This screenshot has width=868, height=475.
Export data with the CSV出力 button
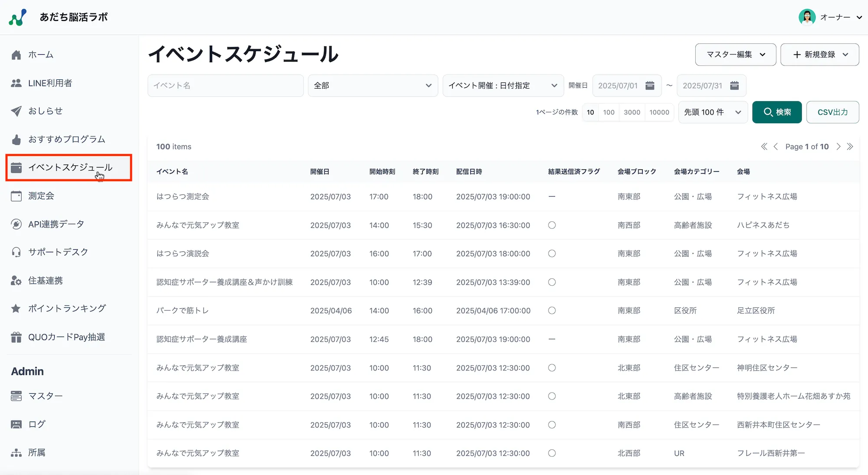832,112
